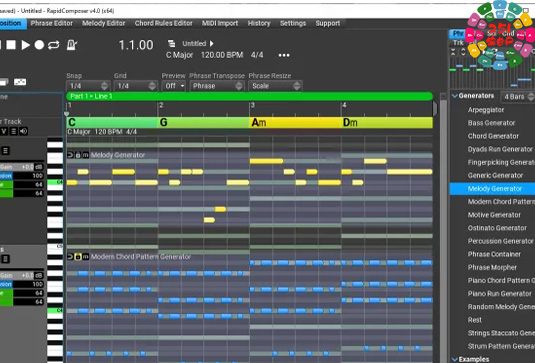Image resolution: width=535 pixels, height=363 pixels.
Task: Toggle mute 'm' on Modern Chord Pattern Generator
Action: [85, 257]
